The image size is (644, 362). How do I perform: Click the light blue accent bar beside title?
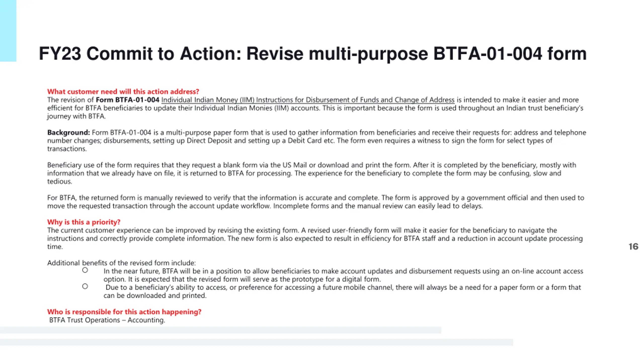(x=8, y=31)
